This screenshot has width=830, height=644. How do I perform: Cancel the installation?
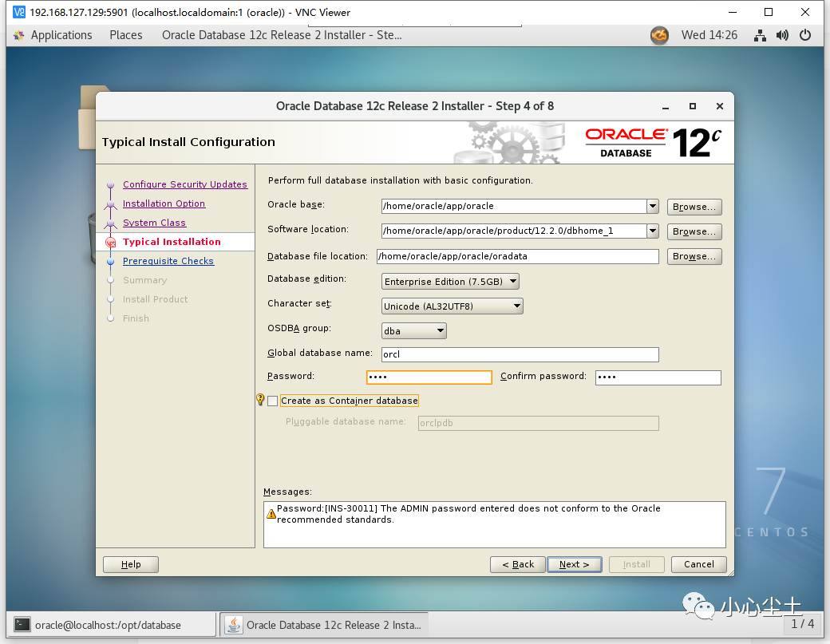coord(699,565)
